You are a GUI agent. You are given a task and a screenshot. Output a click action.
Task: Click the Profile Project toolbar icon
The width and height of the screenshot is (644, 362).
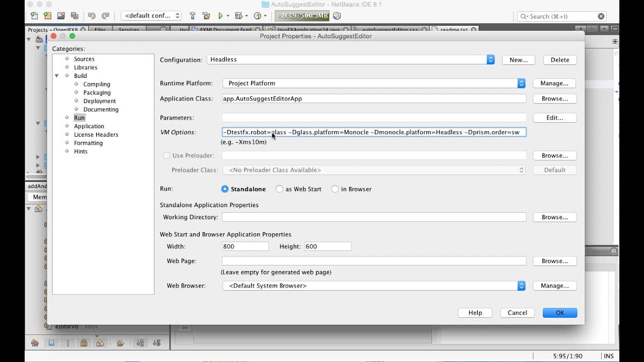[257, 16]
